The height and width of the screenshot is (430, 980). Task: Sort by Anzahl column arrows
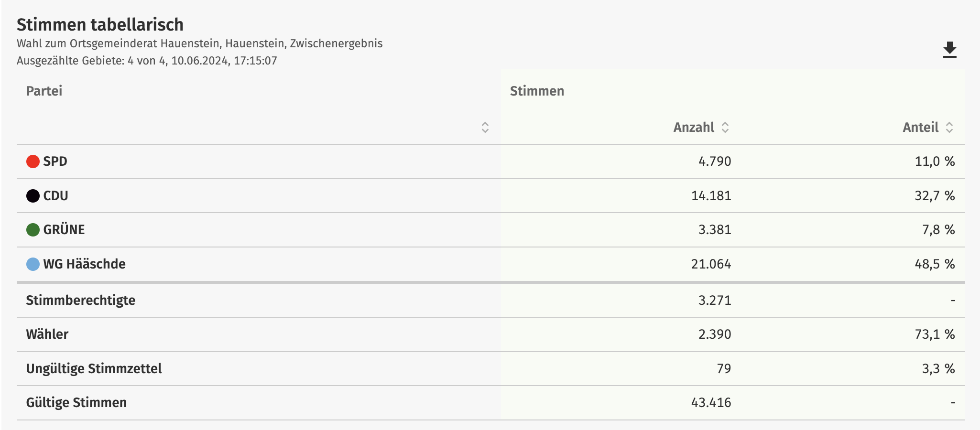pyautogui.click(x=725, y=127)
